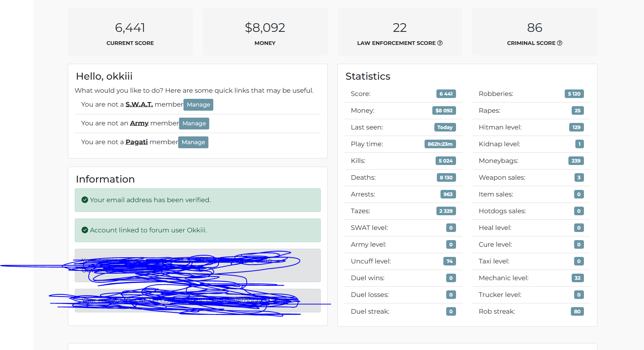Click the Army level badge 0
The image size is (644, 350).
click(x=451, y=245)
